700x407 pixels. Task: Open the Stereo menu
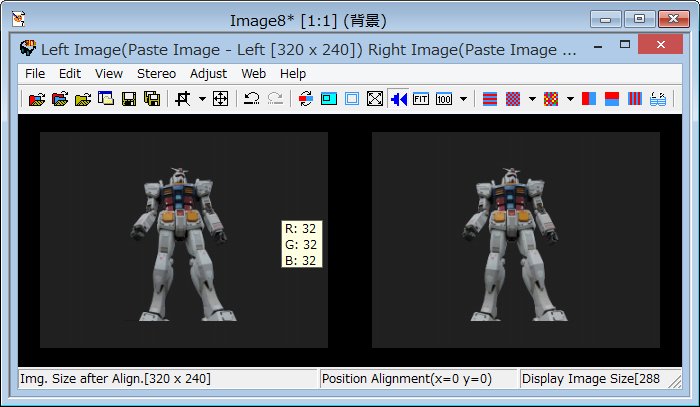156,74
